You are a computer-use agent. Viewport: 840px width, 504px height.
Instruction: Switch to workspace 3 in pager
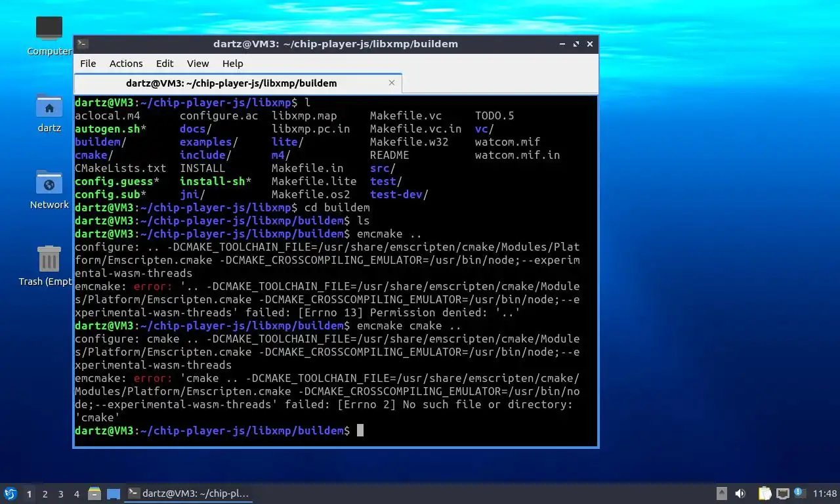(x=61, y=494)
